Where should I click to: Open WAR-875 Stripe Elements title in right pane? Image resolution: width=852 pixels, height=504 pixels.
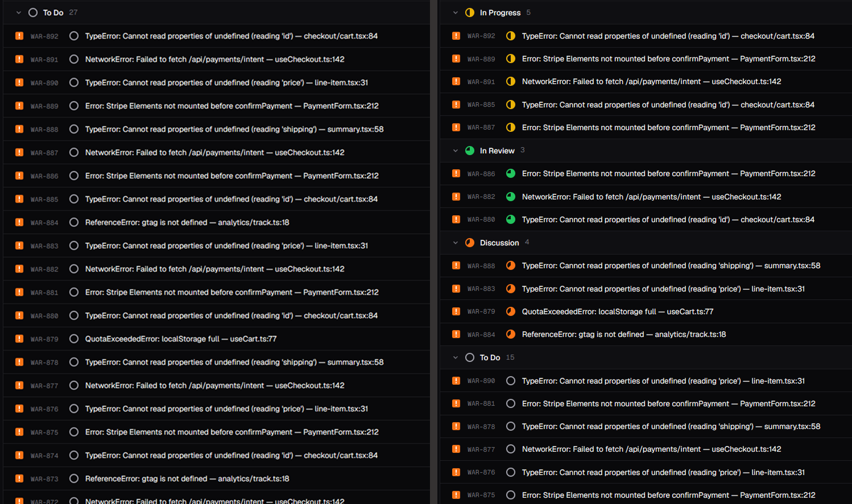[669, 495]
